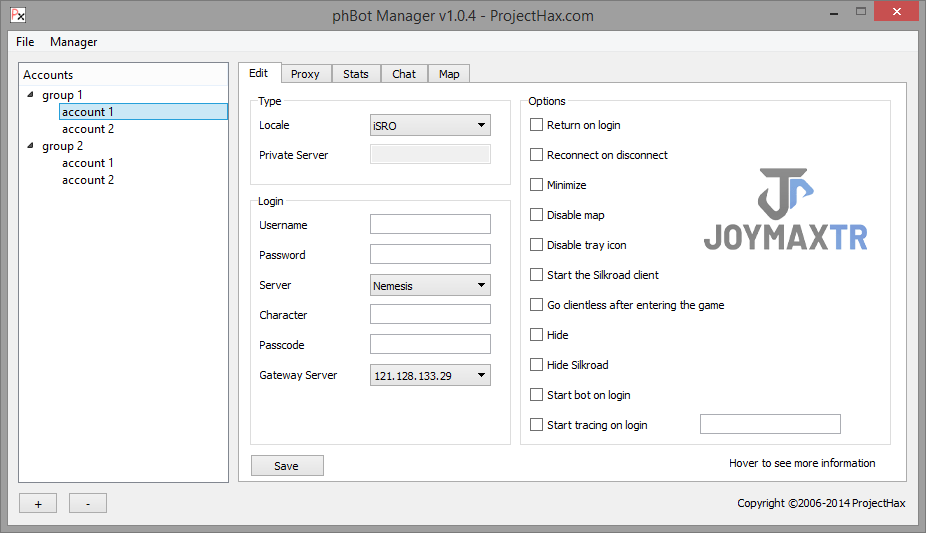The height and width of the screenshot is (533, 926).
Task: Click the Hover to see more information text
Action: pos(802,463)
